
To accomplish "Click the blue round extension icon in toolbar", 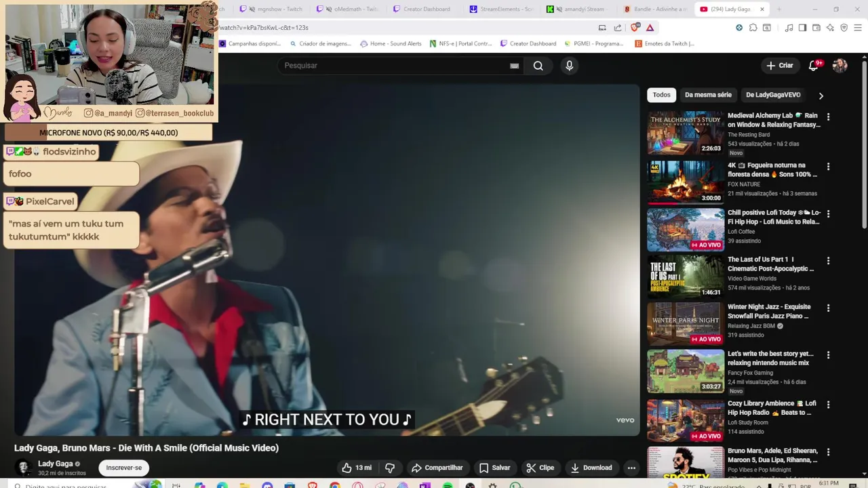I will [x=739, y=28].
